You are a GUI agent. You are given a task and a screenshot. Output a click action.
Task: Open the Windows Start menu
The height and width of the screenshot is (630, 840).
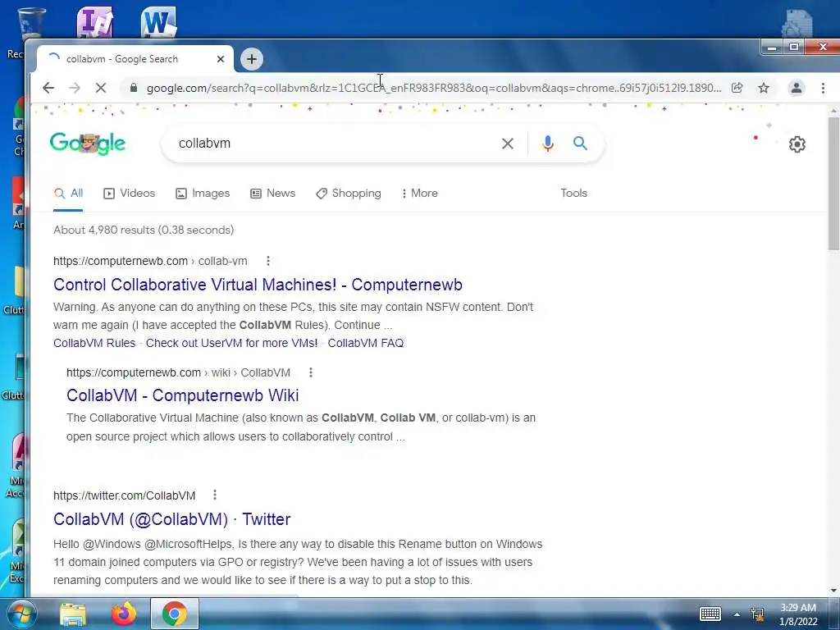[x=21, y=614]
